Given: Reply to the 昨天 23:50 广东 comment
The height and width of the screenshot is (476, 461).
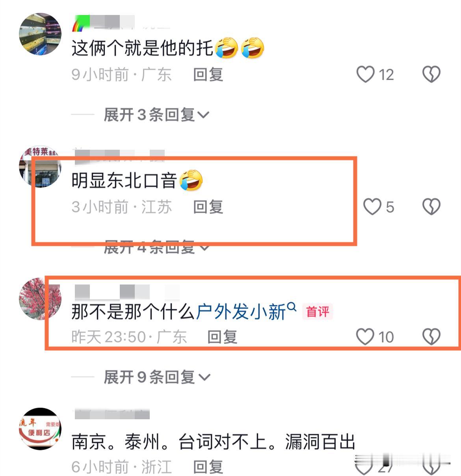Looking at the screenshot, I should point(223,337).
